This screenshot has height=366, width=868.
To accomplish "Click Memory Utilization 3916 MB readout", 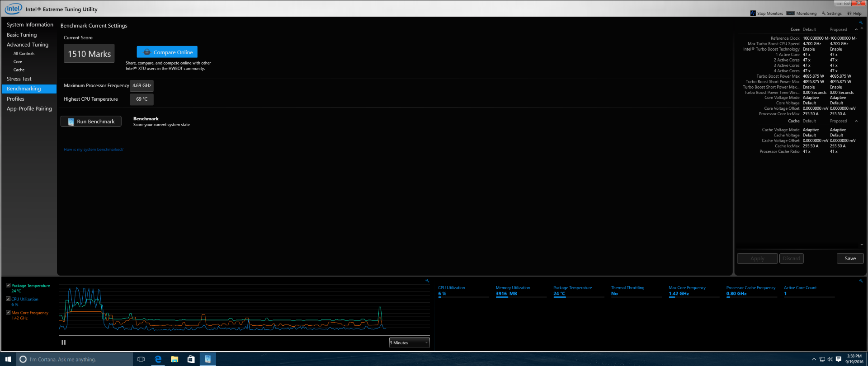I will click(521, 291).
